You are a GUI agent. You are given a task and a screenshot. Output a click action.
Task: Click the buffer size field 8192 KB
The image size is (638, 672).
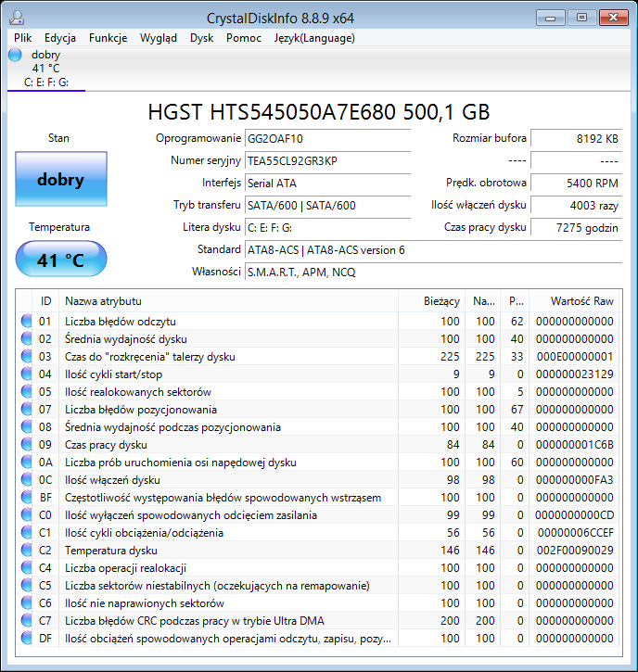pyautogui.click(x=576, y=139)
